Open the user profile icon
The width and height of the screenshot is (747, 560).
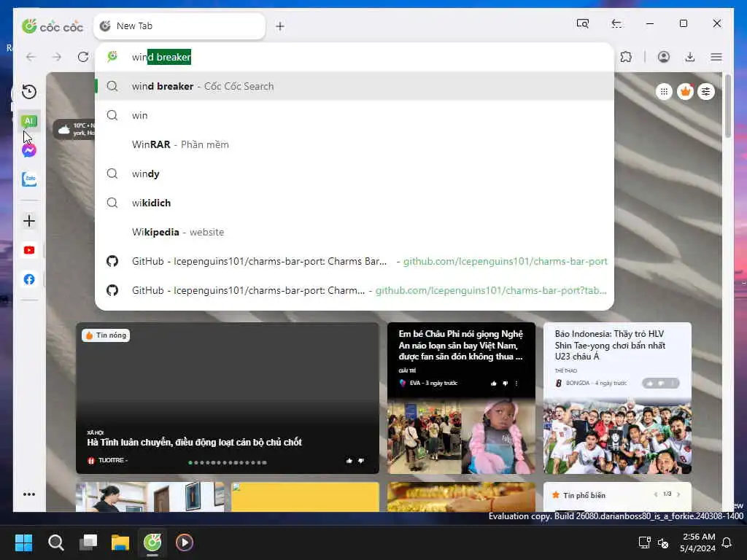pyautogui.click(x=664, y=57)
